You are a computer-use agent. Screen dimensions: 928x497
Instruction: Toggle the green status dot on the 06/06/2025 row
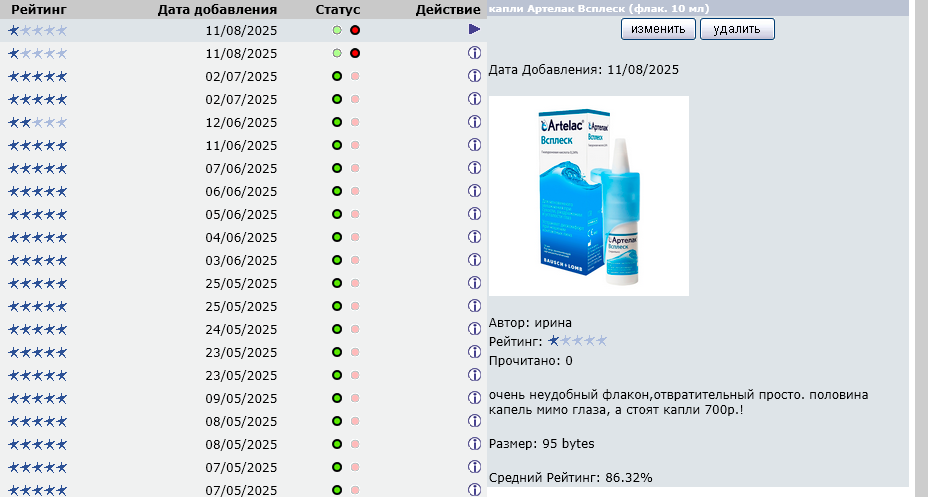337,191
